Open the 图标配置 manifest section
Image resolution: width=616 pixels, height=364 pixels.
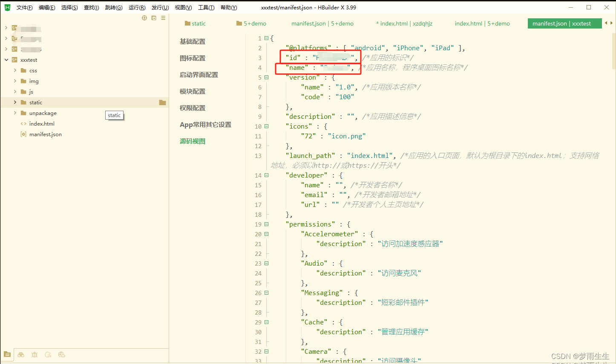coord(193,58)
